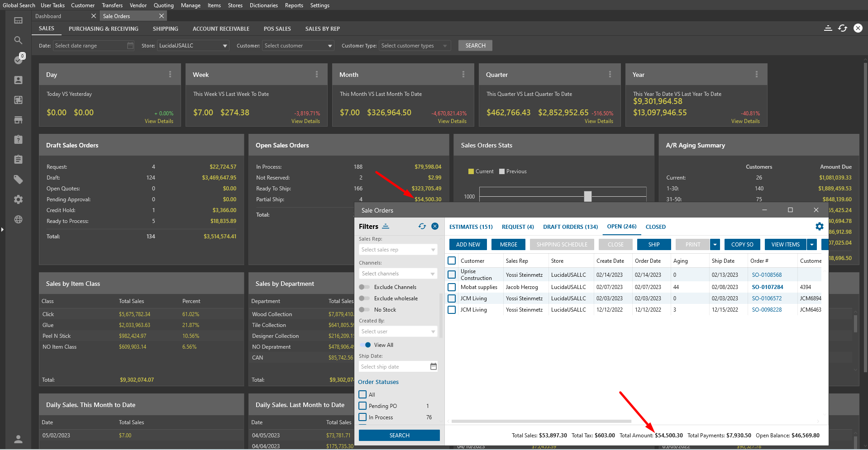Open the globe icon in the left sidebar
Screen dimensions: 868x450
coord(18,219)
